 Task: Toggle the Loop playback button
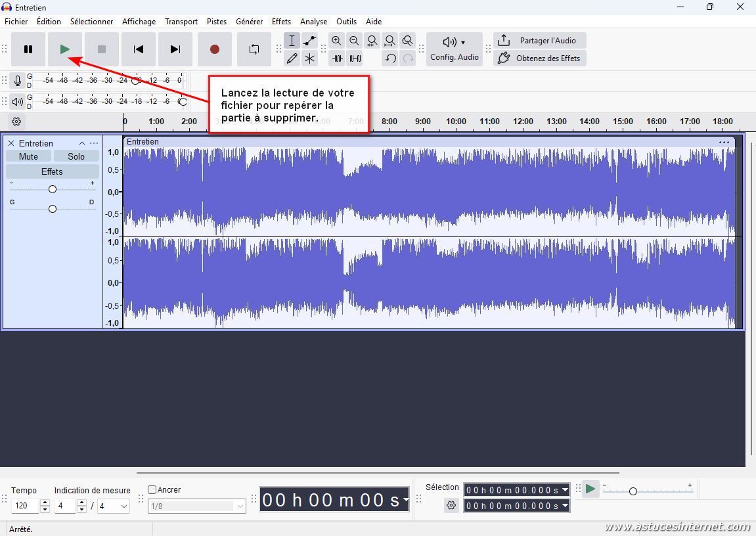[x=254, y=49]
